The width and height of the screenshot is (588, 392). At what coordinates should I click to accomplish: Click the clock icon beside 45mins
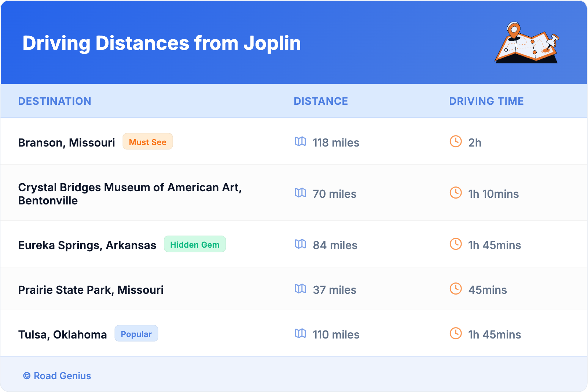click(456, 289)
